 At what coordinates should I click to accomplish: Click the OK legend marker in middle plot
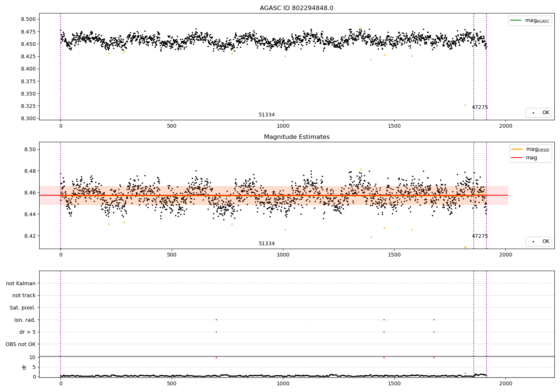[533, 242]
